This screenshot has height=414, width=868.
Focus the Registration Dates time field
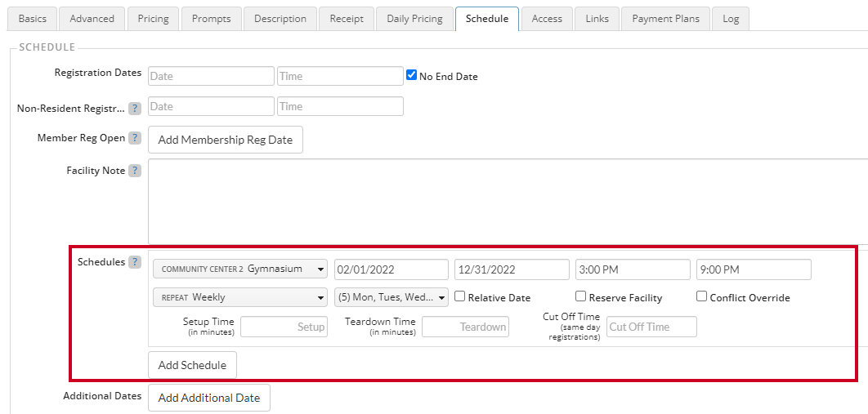(340, 76)
